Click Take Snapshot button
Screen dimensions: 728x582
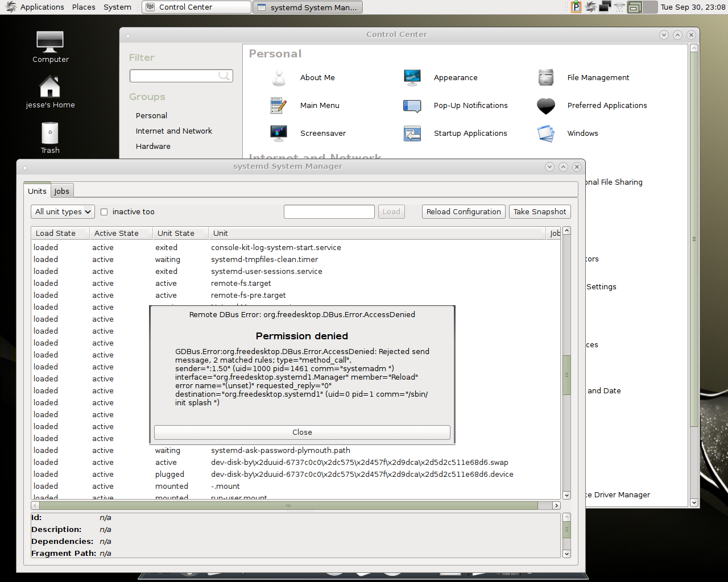(x=540, y=211)
